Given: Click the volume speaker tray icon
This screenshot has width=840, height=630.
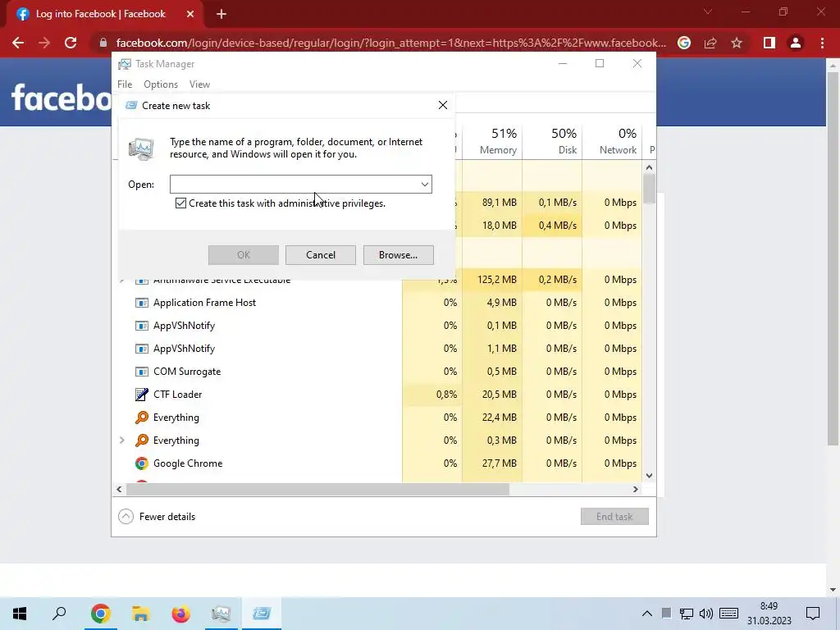Looking at the screenshot, I should (706, 614).
